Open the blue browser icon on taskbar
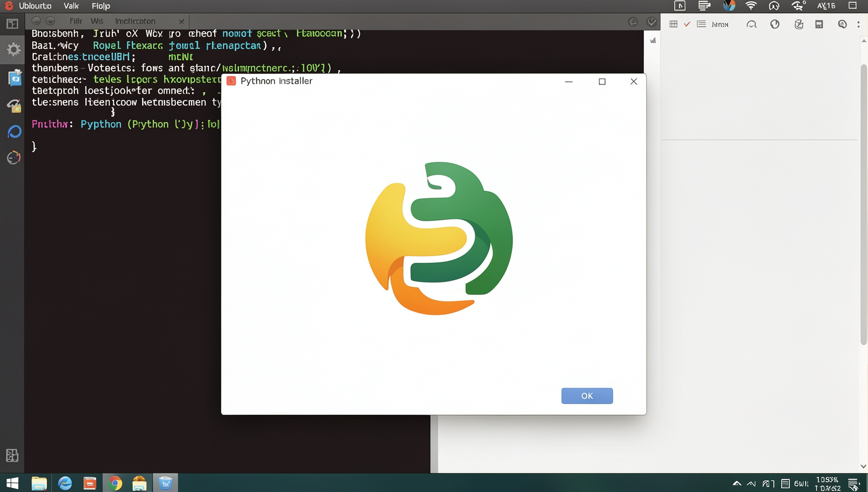The height and width of the screenshot is (492, 868). click(x=65, y=483)
